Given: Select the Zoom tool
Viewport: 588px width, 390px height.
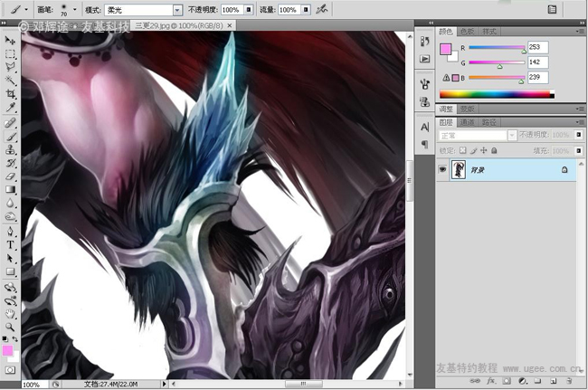Looking at the screenshot, I should click(10, 327).
